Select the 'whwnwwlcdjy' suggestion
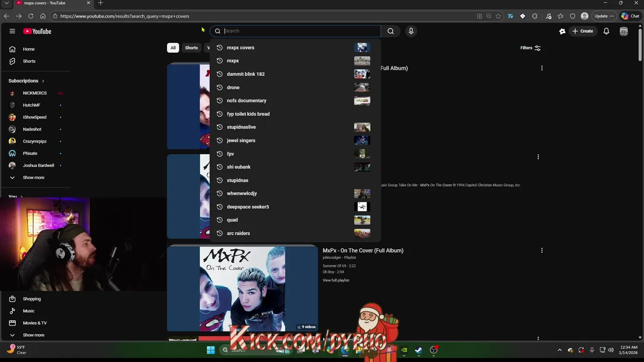This screenshot has height=362, width=644. [x=295, y=194]
